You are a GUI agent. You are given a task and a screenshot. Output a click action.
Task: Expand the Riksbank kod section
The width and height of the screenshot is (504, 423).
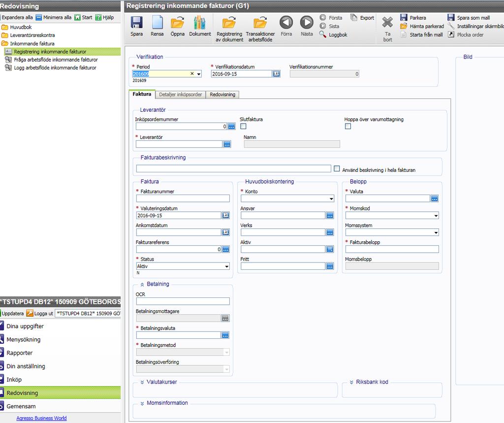(x=351, y=382)
